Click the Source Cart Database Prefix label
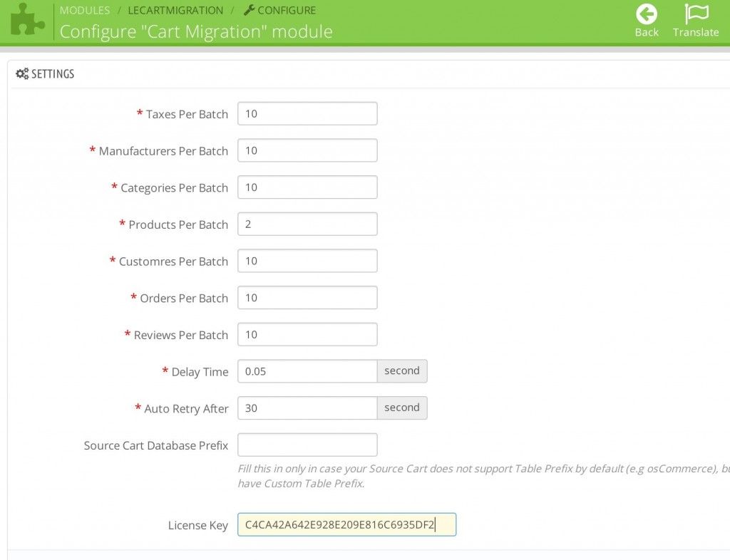 click(156, 445)
